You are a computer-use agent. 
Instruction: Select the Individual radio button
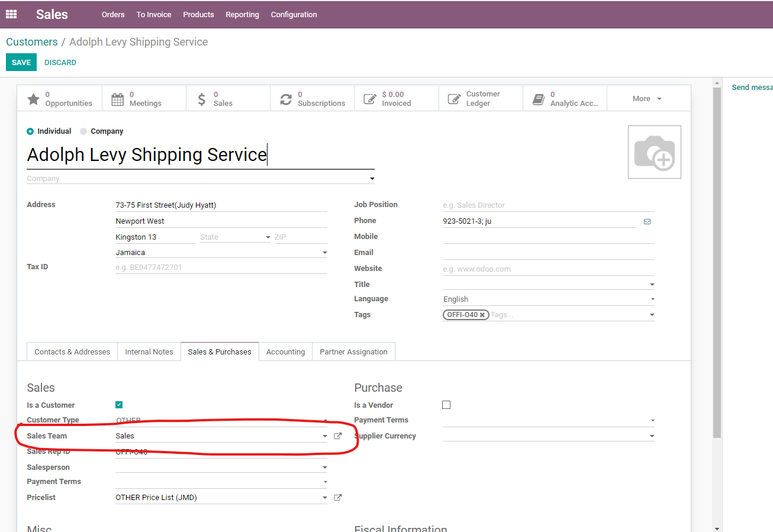click(31, 131)
